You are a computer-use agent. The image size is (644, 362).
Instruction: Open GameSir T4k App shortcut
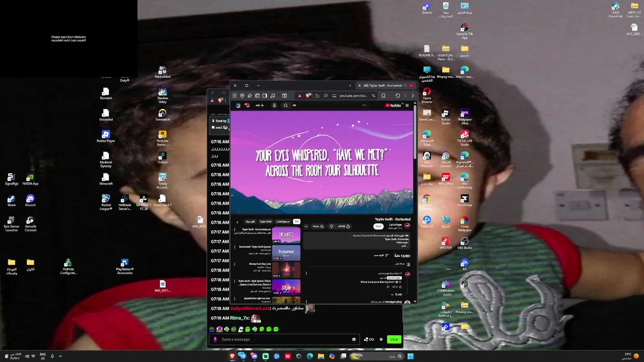(464, 32)
